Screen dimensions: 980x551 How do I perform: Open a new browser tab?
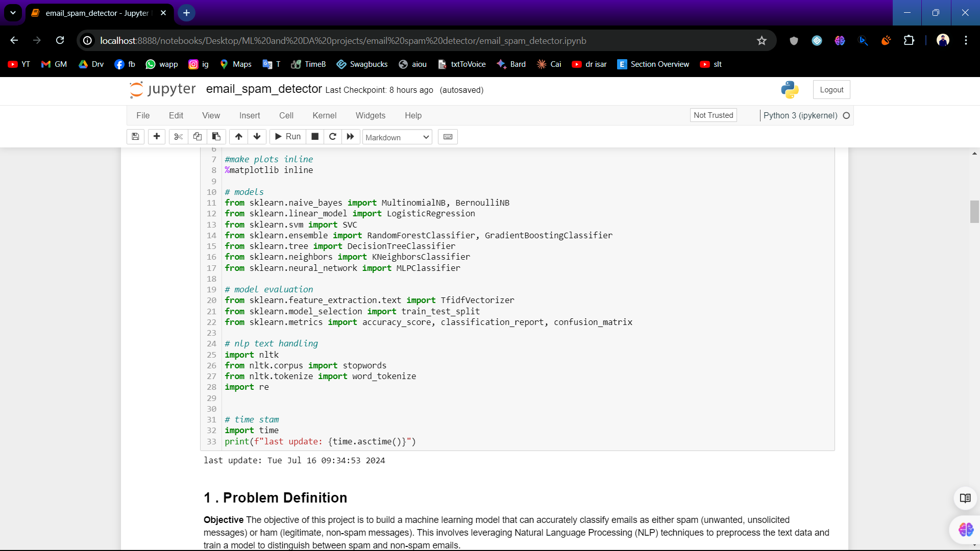point(186,13)
